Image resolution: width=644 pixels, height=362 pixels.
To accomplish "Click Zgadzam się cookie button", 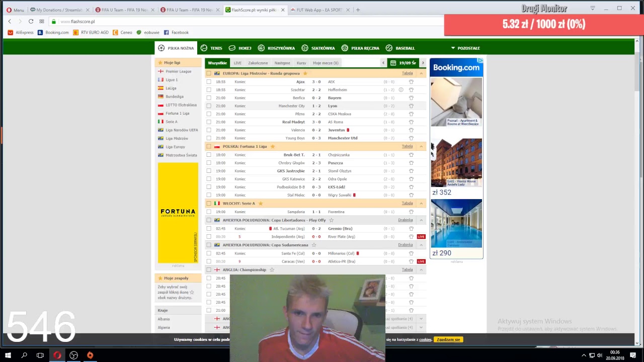I will tap(448, 339).
